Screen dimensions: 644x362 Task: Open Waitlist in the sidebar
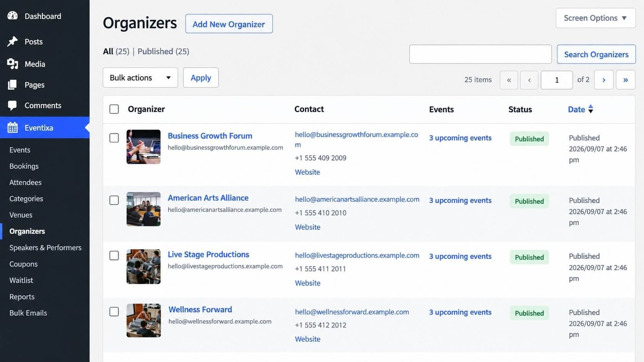click(x=21, y=280)
